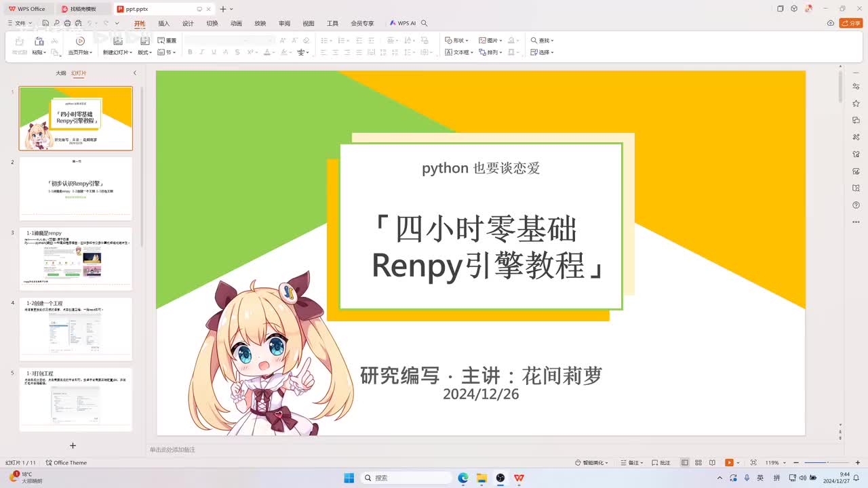Select slide 2 thumbnail 初步认识Renpy引擎
This screenshot has height=488, width=868.
(x=76, y=188)
